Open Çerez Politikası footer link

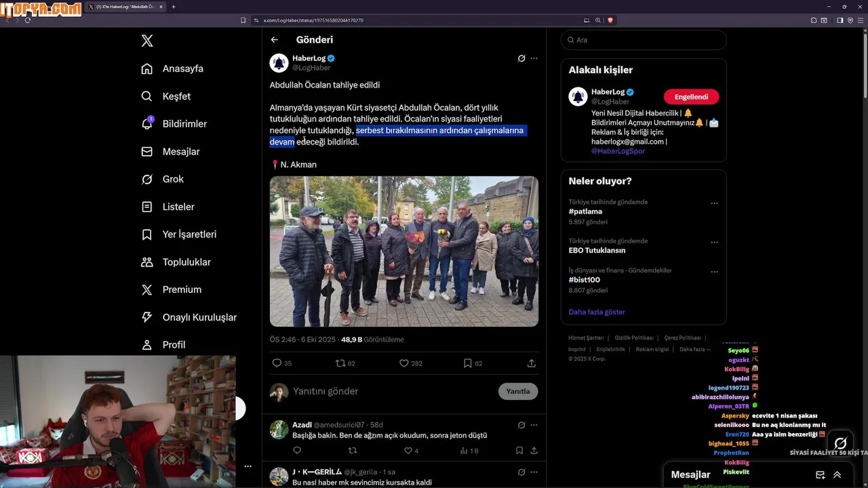pyautogui.click(x=682, y=338)
